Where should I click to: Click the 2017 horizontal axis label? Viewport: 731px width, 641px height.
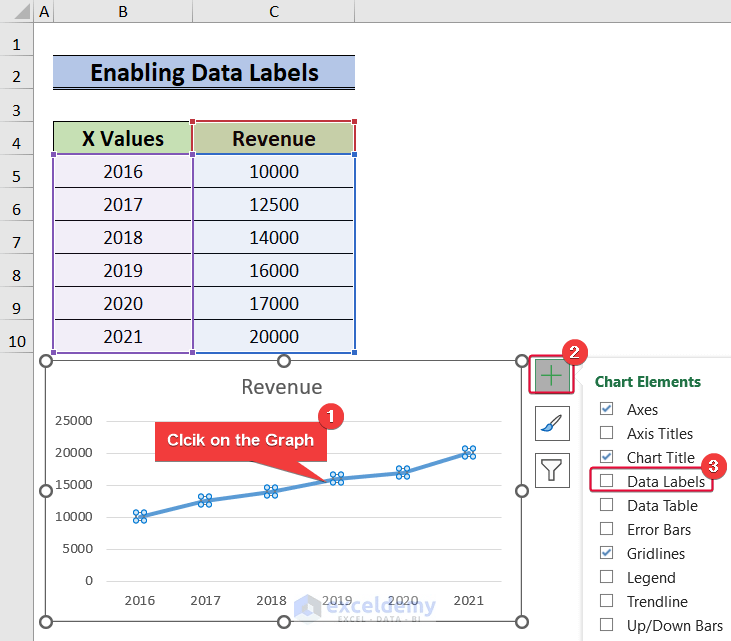coord(205,600)
